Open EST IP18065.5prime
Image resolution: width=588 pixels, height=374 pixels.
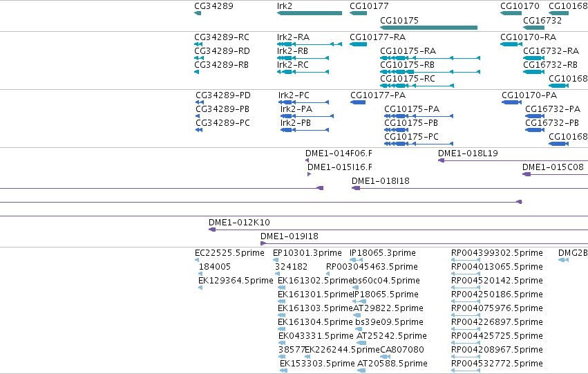(386, 294)
